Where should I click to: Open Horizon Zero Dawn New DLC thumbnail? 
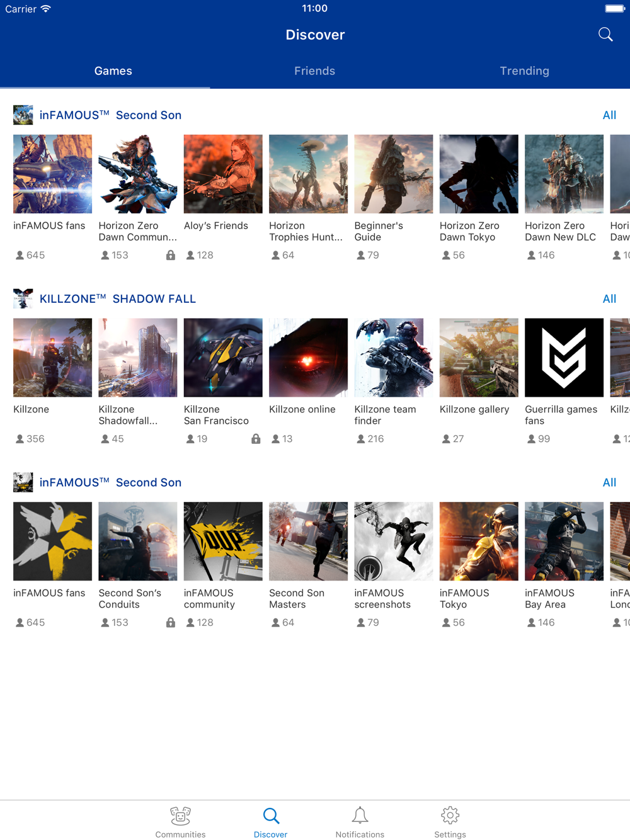click(x=564, y=174)
